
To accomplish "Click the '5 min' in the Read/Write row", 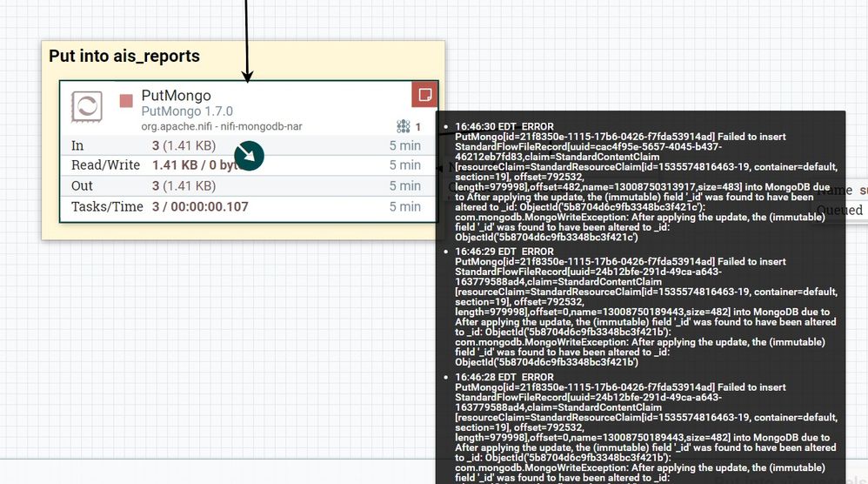I will 404,165.
